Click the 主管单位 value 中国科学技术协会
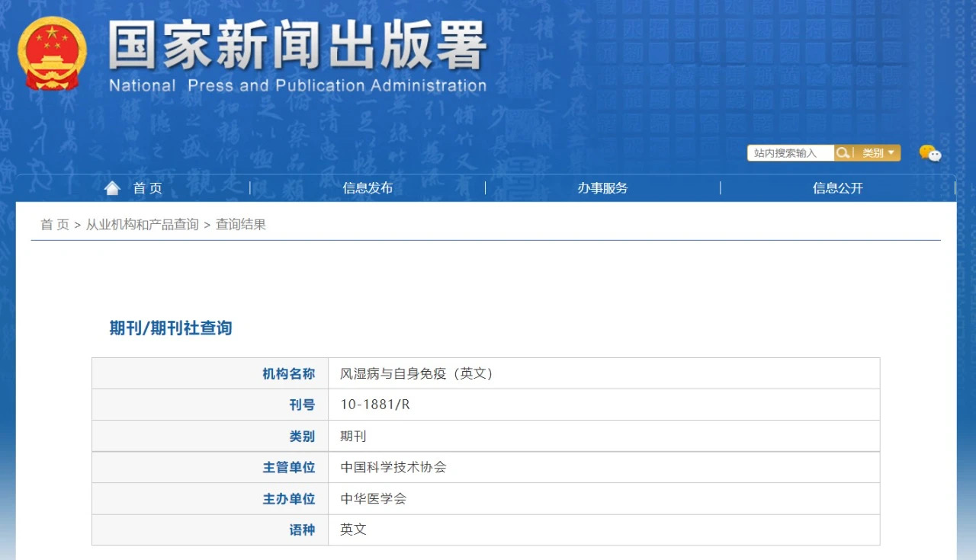This screenshot has width=976, height=560. (x=393, y=467)
